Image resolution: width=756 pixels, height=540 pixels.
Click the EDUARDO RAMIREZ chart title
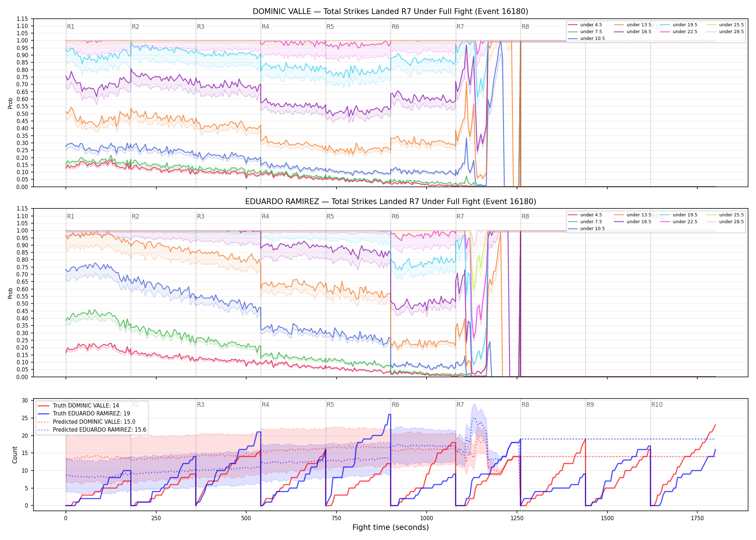[390, 202]
